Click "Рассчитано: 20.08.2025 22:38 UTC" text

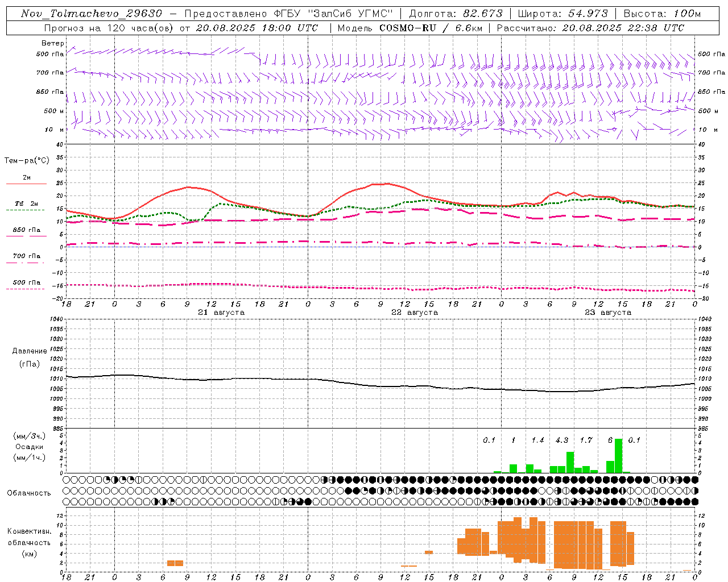pyautogui.click(x=590, y=28)
